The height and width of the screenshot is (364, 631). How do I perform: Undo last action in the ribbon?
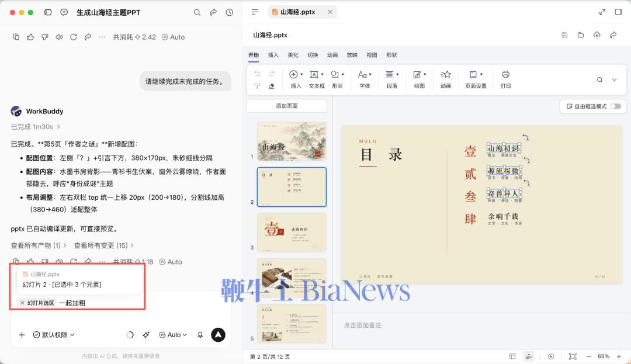coord(257,74)
